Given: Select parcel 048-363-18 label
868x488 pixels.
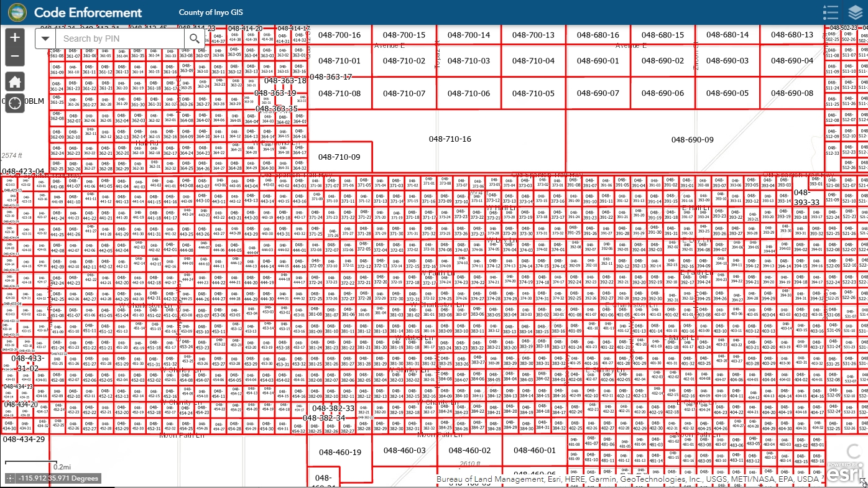Looking at the screenshot, I should click(285, 80).
